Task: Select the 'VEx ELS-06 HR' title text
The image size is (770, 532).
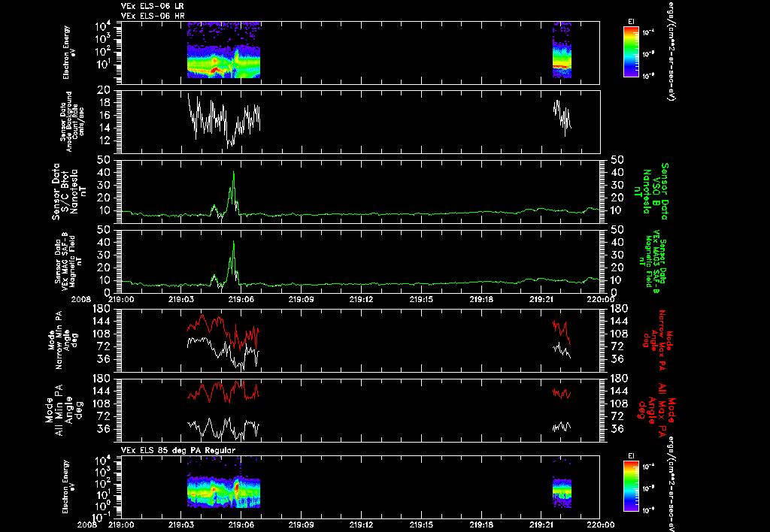Action: click(153, 17)
